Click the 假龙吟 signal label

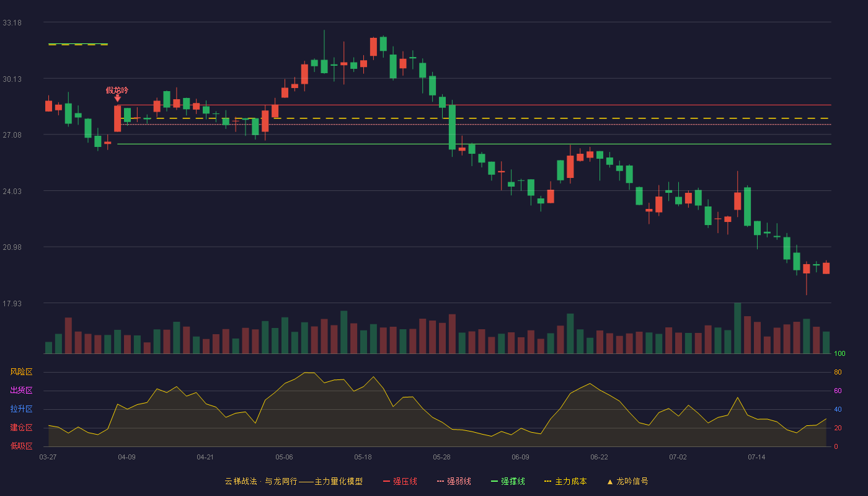(117, 90)
